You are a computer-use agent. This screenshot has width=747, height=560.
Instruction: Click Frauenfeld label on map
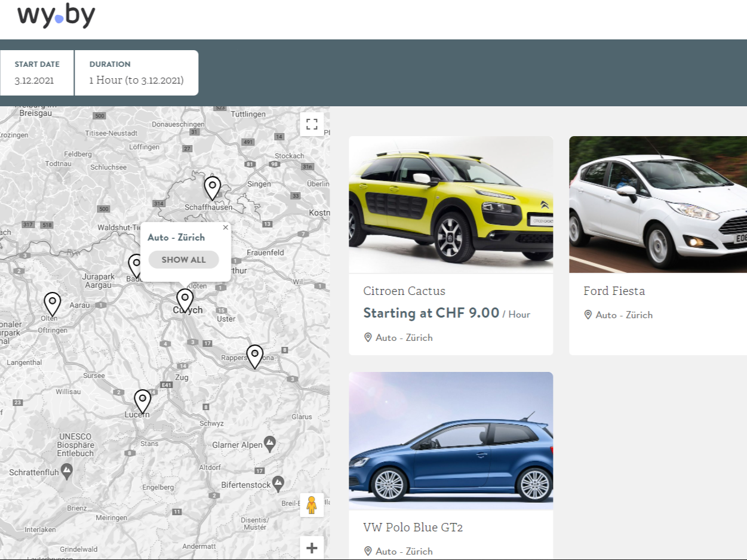click(x=265, y=253)
